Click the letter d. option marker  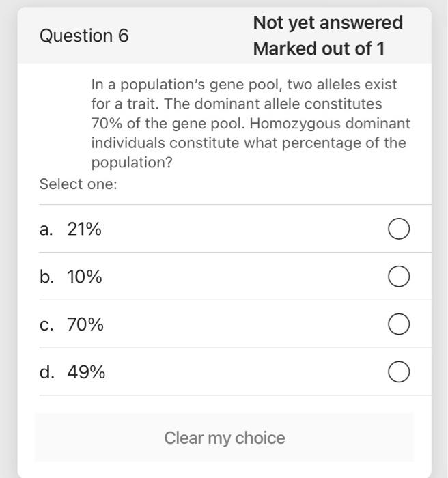pos(47,372)
